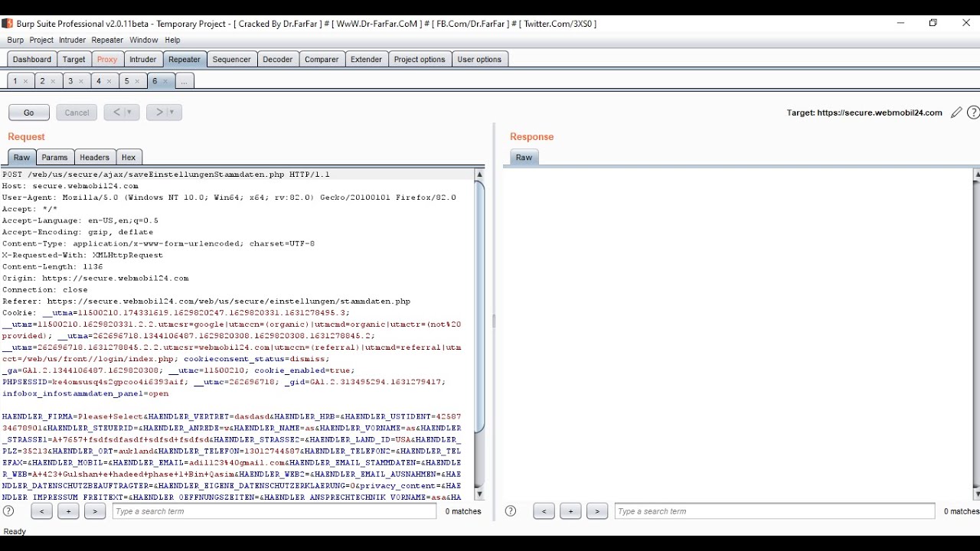Open the Project options tab
Viewport: 980px width, 551px height.
click(420, 60)
